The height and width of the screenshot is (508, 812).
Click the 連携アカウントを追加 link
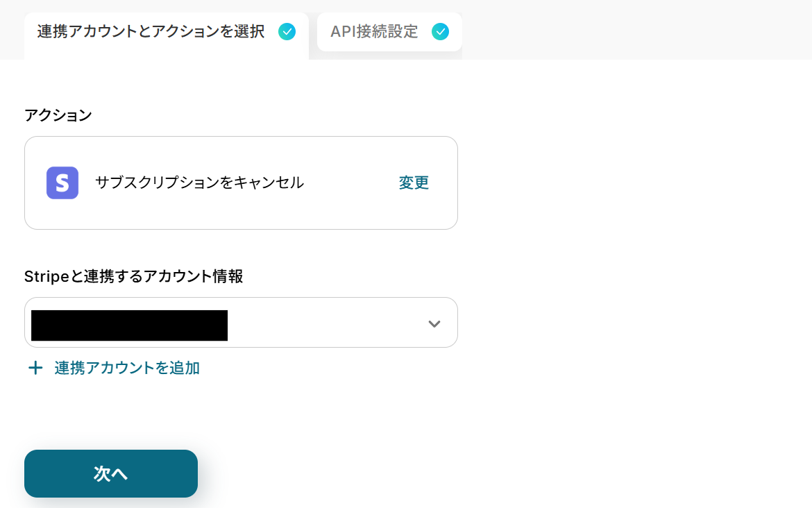pos(127,368)
